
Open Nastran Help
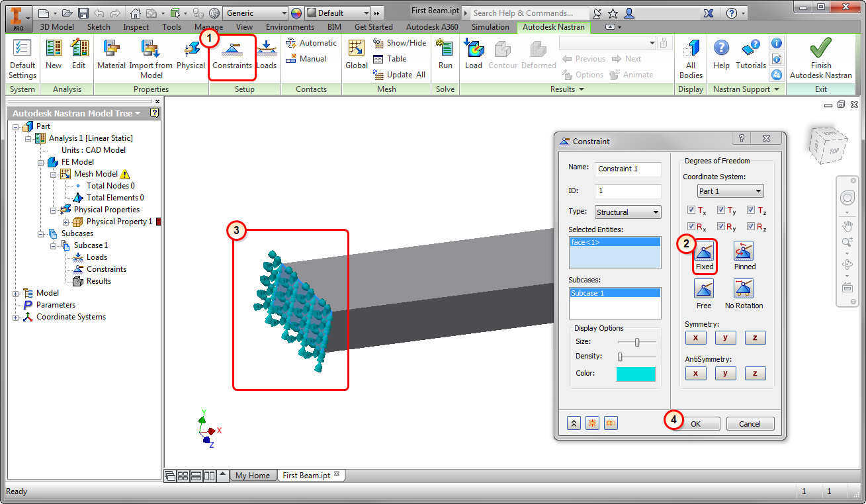click(x=721, y=54)
